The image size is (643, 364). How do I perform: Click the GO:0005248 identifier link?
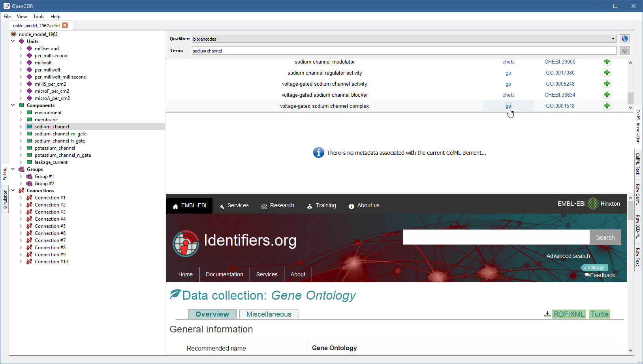pyautogui.click(x=560, y=84)
